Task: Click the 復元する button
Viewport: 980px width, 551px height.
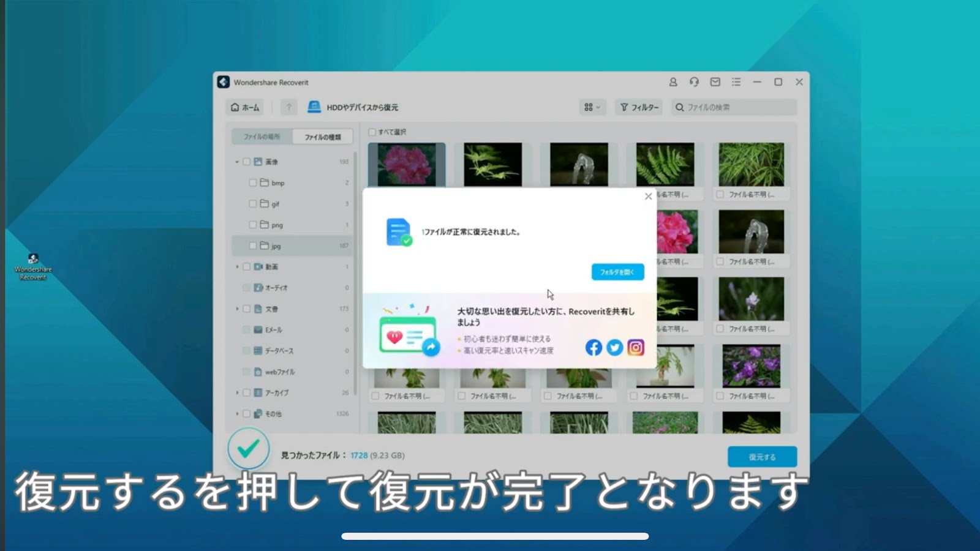Action: click(762, 457)
